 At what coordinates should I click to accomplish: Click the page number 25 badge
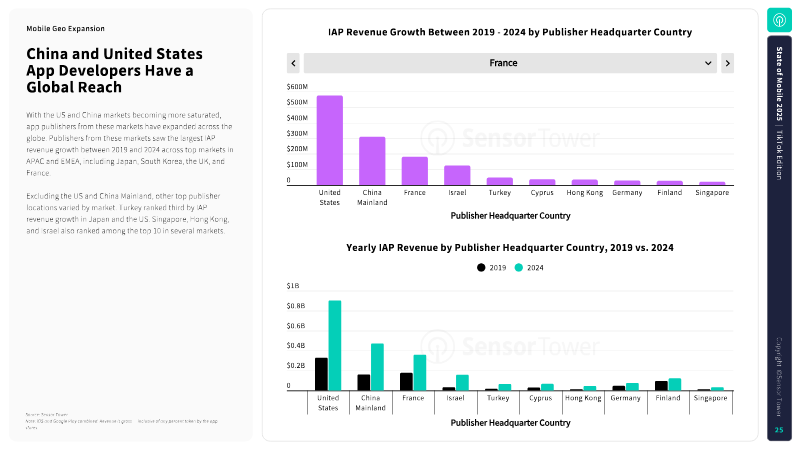click(780, 430)
